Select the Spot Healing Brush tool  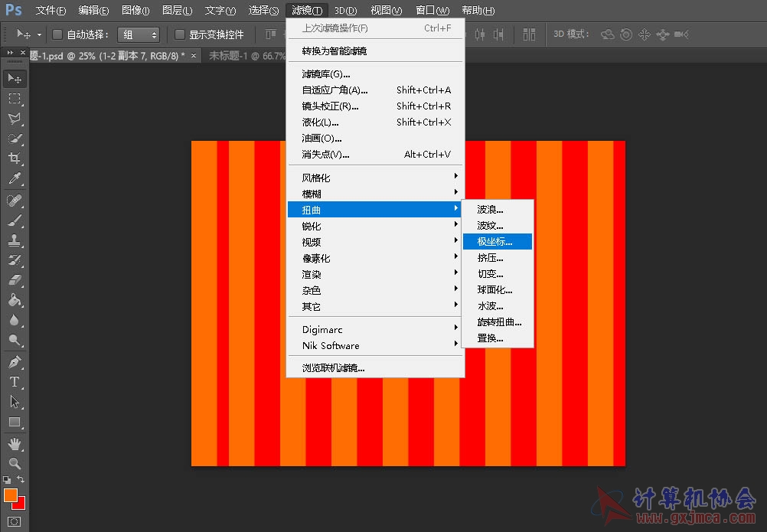(15, 201)
